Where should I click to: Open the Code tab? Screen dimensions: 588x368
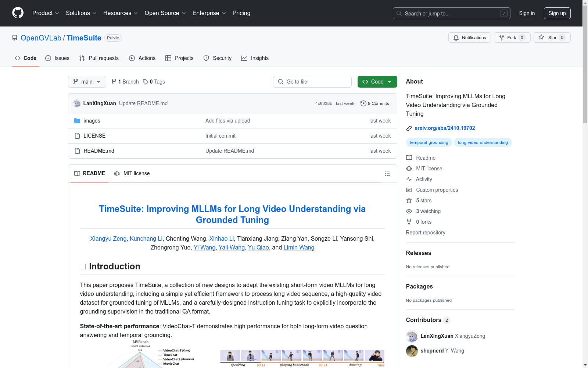[26, 58]
